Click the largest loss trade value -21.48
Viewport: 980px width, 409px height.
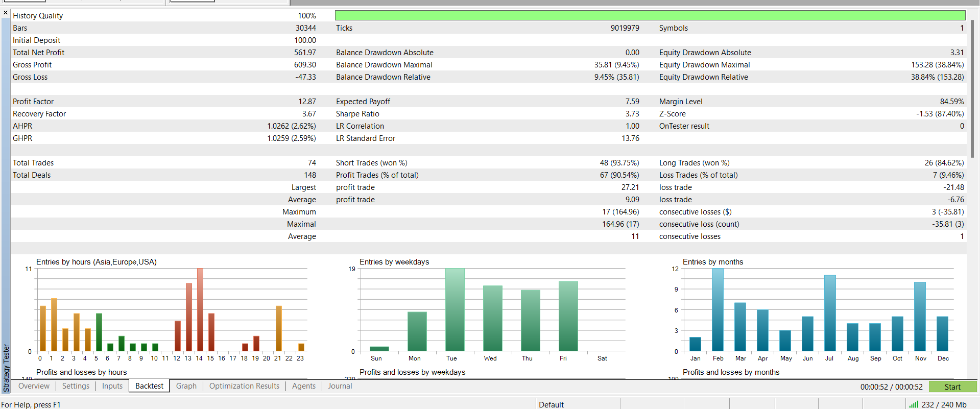(x=953, y=187)
